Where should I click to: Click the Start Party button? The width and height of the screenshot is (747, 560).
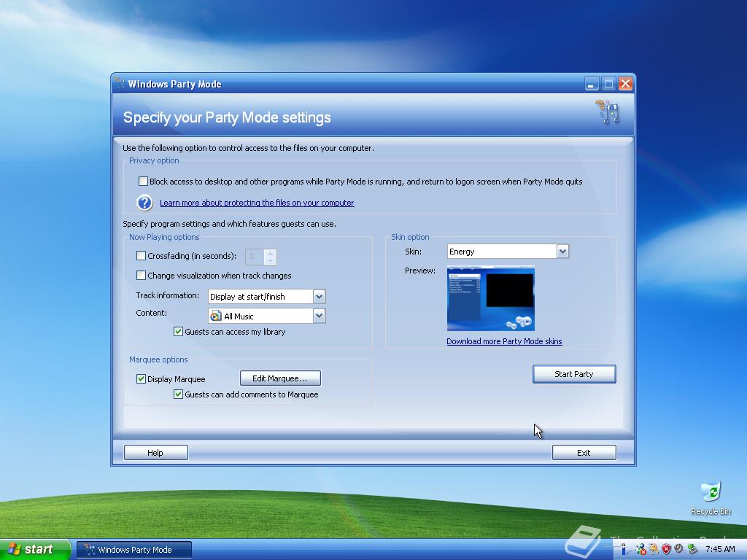[574, 374]
